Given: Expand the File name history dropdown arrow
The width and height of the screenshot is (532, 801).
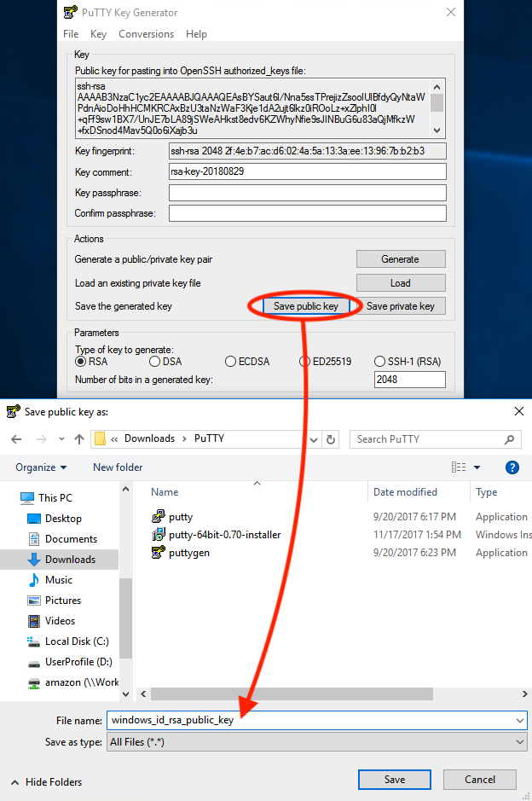Looking at the screenshot, I should point(520,720).
